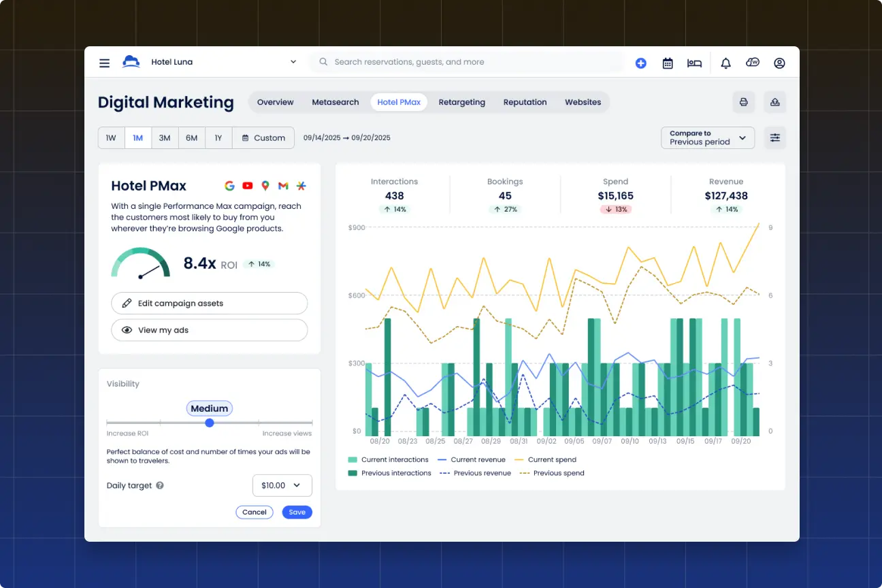Select the 3M time range

[165, 138]
